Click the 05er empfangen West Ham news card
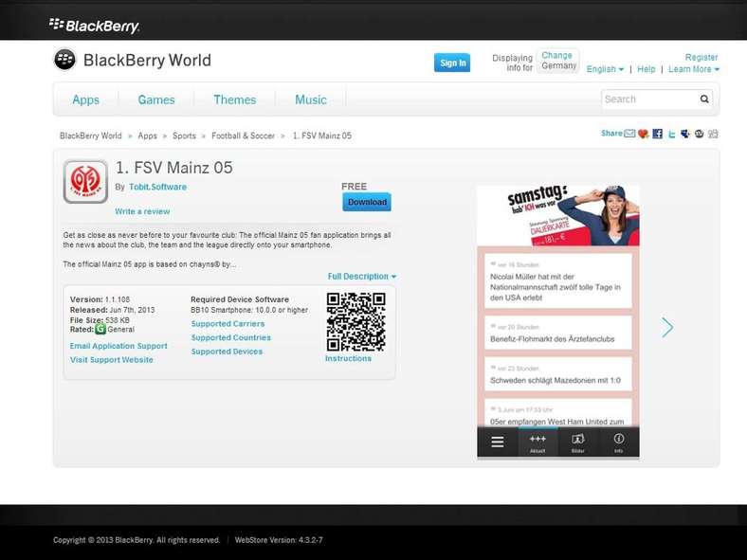747x560 pixels. (x=558, y=413)
